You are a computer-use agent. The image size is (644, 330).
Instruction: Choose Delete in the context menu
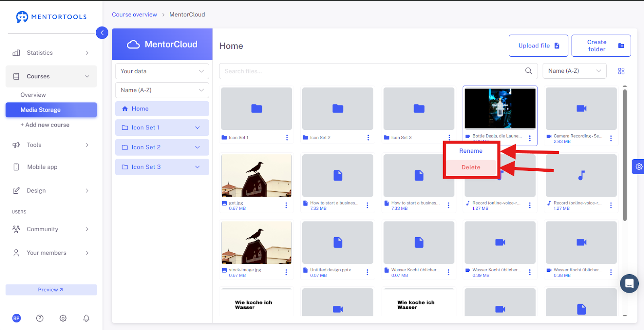[471, 167]
